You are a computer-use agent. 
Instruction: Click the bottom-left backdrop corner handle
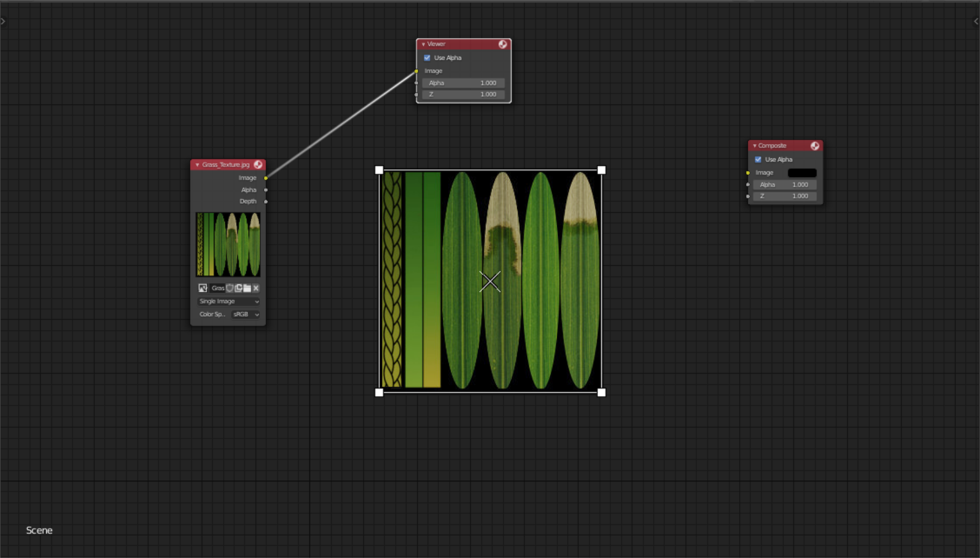379,392
